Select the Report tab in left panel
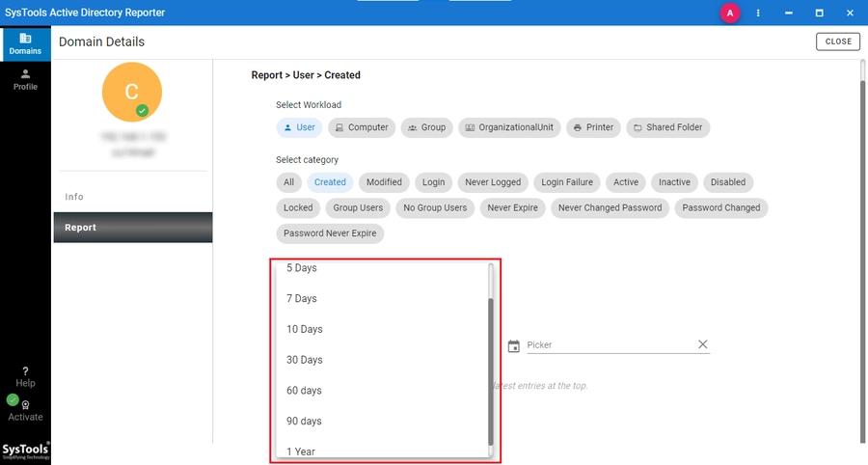868x465 pixels. (133, 228)
